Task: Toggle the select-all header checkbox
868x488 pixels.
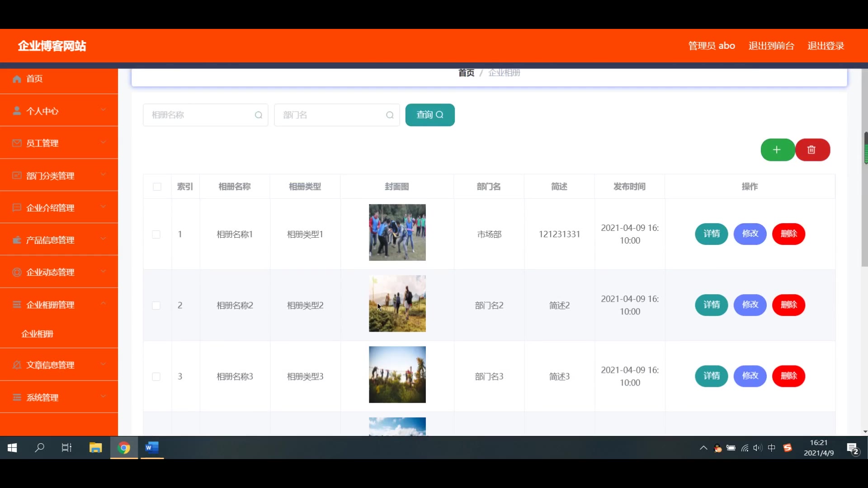Action: pos(157,187)
